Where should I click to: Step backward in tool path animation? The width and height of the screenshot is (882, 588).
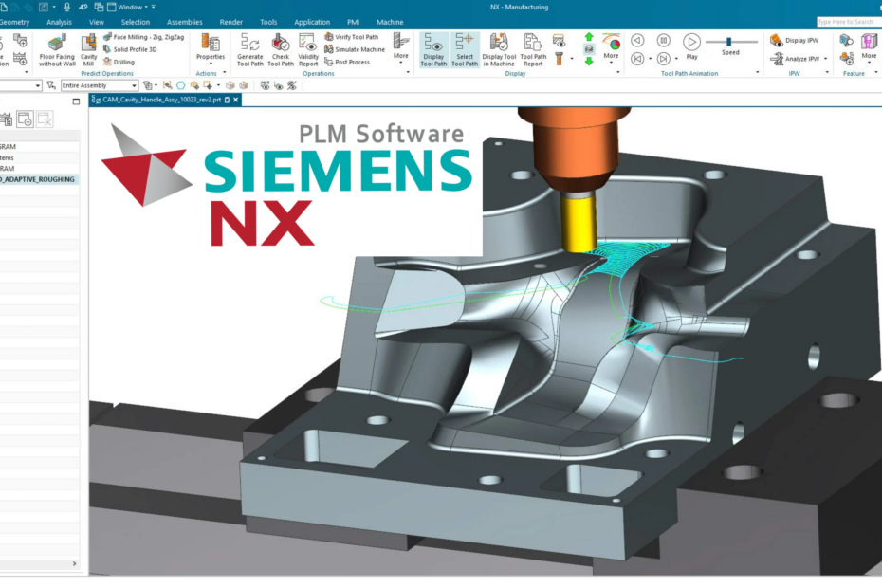click(637, 41)
